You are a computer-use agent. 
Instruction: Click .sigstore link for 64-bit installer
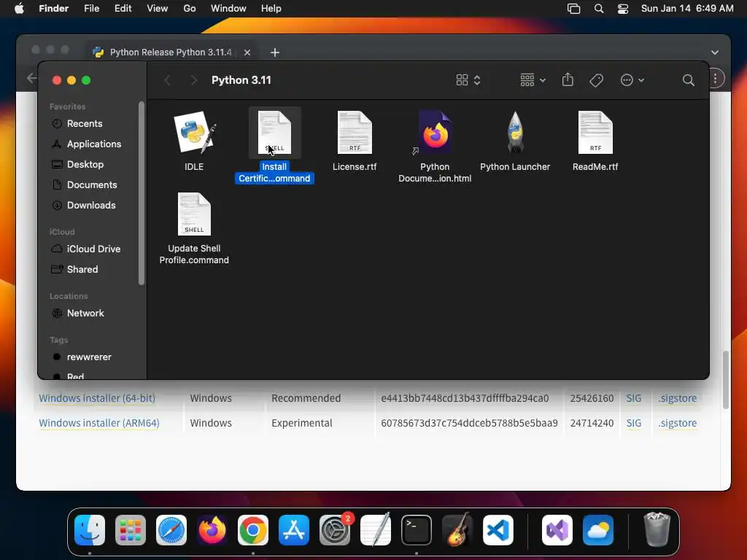tap(678, 398)
